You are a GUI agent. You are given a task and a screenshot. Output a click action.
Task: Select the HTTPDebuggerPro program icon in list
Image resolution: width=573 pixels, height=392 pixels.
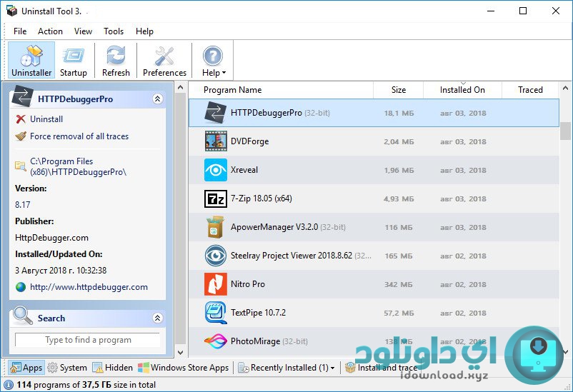216,113
